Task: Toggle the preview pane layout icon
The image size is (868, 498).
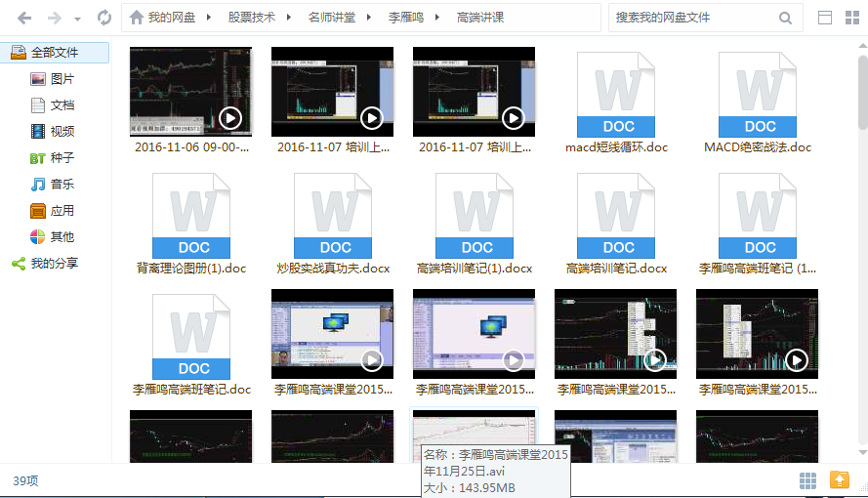Action: [x=825, y=18]
